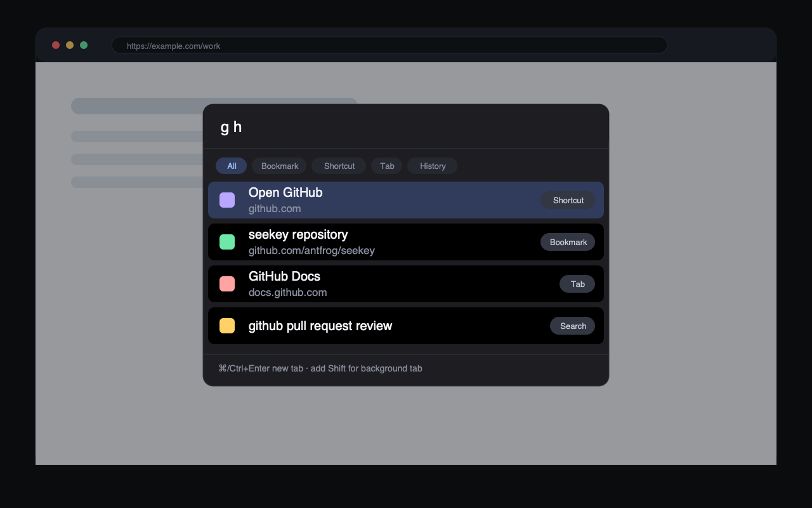
Task: Click the browser address bar showing example.com/work
Action: (x=390, y=46)
